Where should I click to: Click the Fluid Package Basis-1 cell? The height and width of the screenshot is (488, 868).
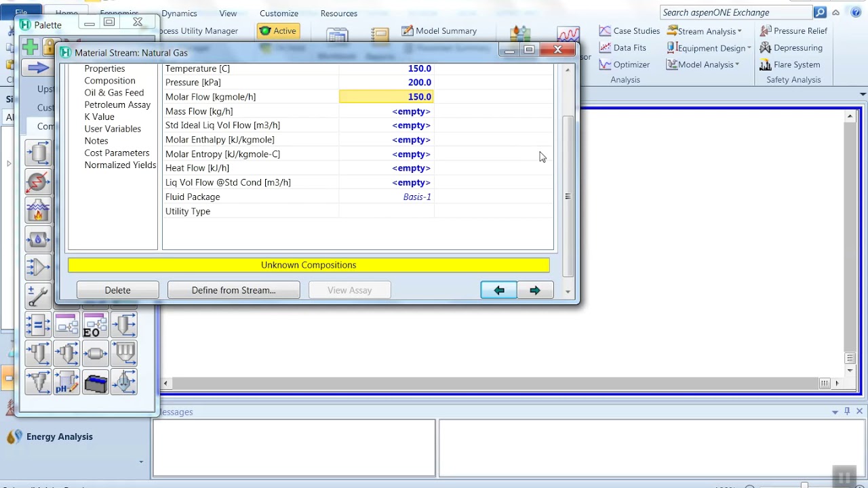[386, 197]
